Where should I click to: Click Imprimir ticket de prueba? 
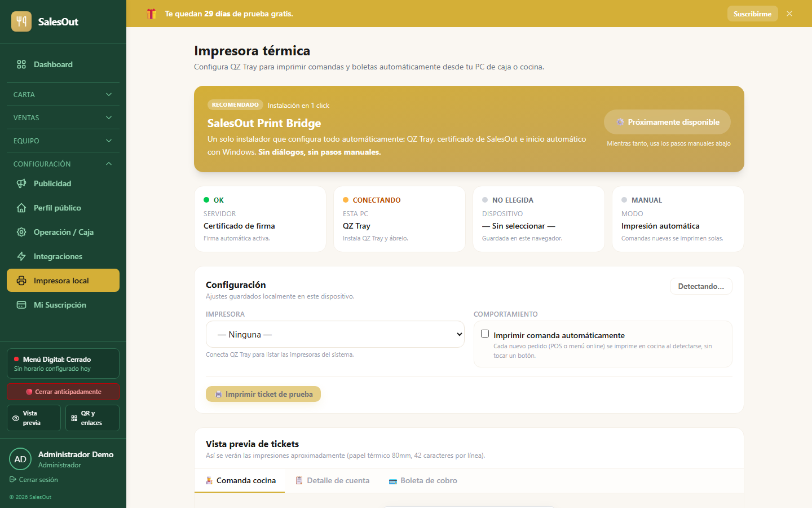tap(263, 394)
